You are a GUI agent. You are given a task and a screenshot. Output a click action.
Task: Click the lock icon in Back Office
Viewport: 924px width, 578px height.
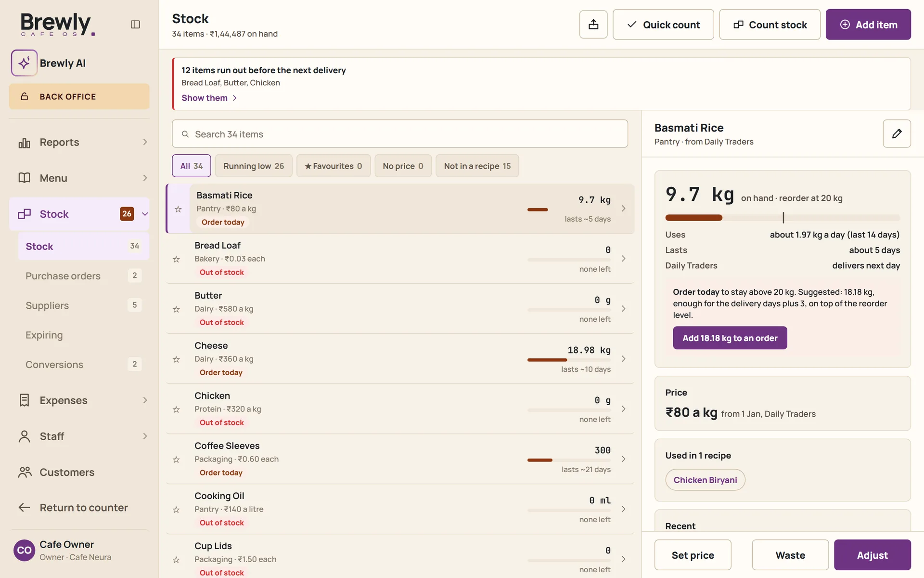[x=24, y=97]
